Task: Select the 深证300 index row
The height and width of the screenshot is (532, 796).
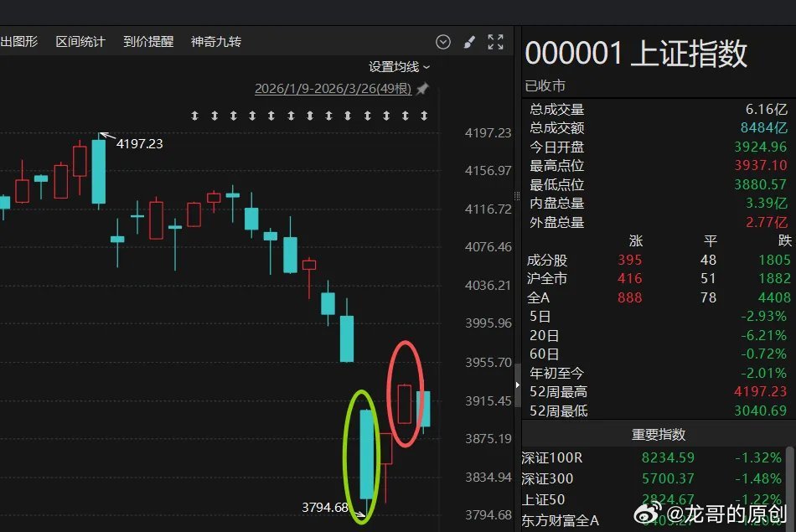Action: pos(653,478)
